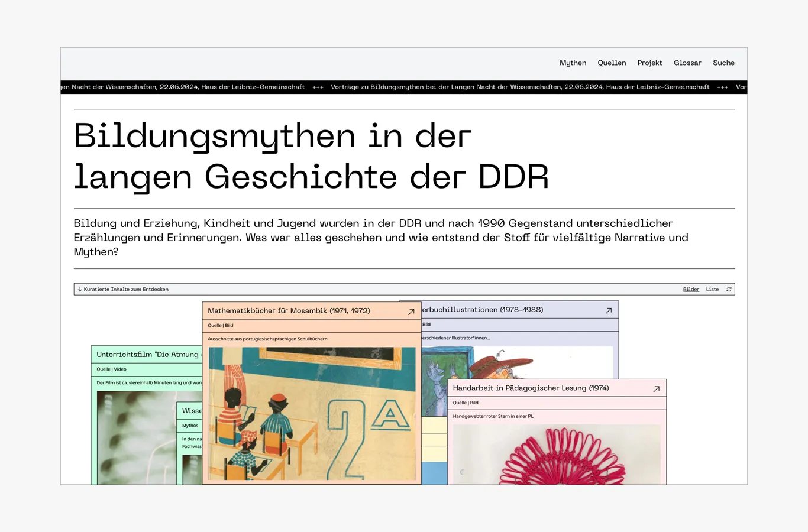Start a Suche from the navigation bar

(723, 63)
